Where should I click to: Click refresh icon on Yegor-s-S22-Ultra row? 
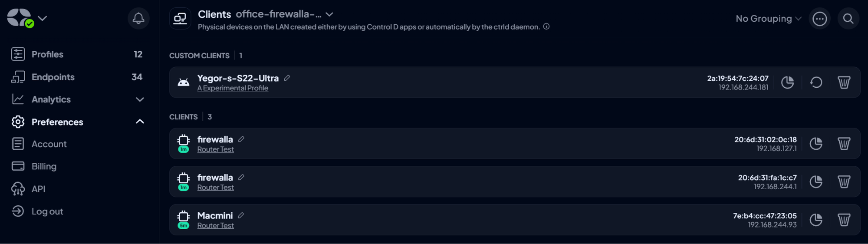coord(816,82)
